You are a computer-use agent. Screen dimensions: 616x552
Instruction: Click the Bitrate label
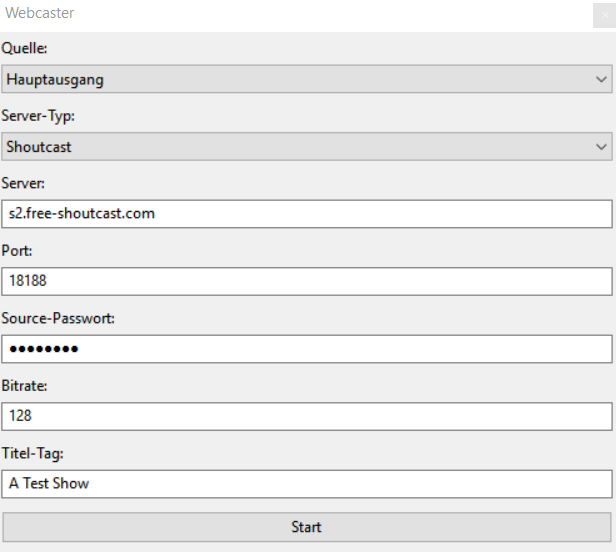24,386
